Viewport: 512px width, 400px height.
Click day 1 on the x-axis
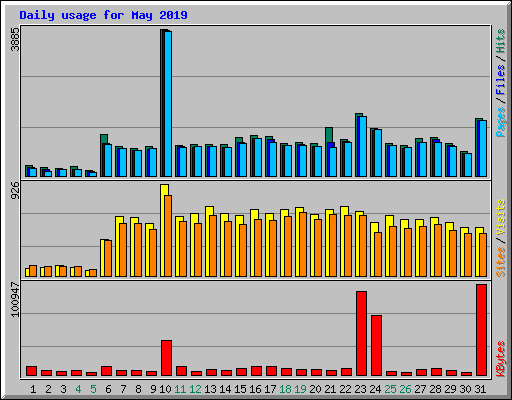[x=33, y=389]
